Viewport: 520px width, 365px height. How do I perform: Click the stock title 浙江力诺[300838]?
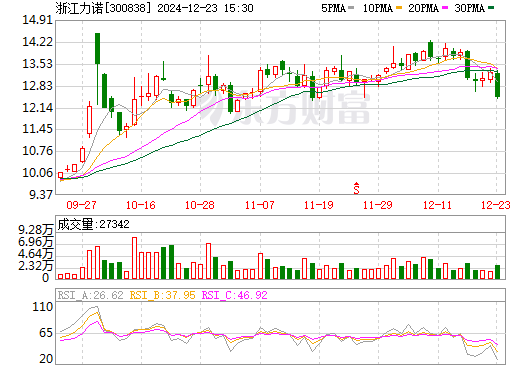(x=104, y=8)
